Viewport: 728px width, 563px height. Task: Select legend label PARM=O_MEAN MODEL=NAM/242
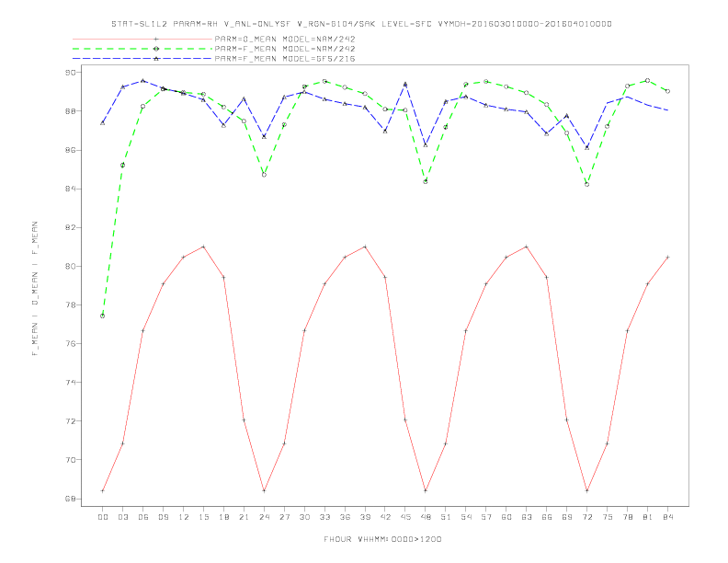[x=285, y=39]
